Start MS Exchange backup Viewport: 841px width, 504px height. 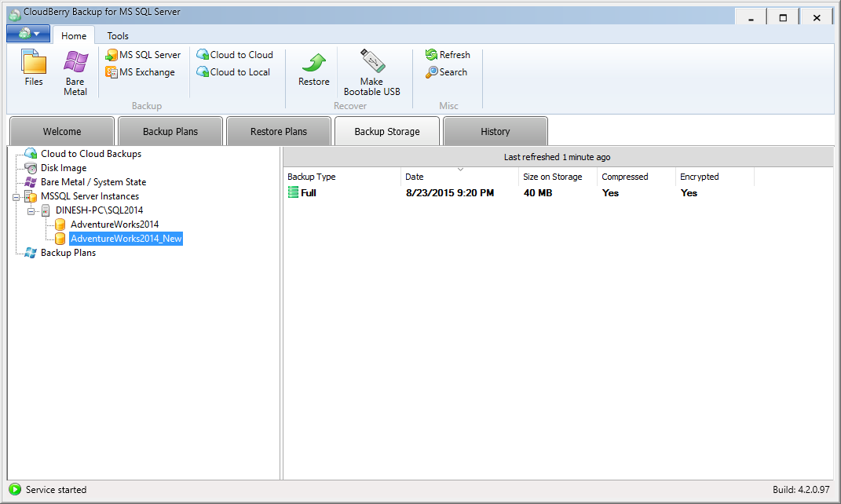click(140, 72)
